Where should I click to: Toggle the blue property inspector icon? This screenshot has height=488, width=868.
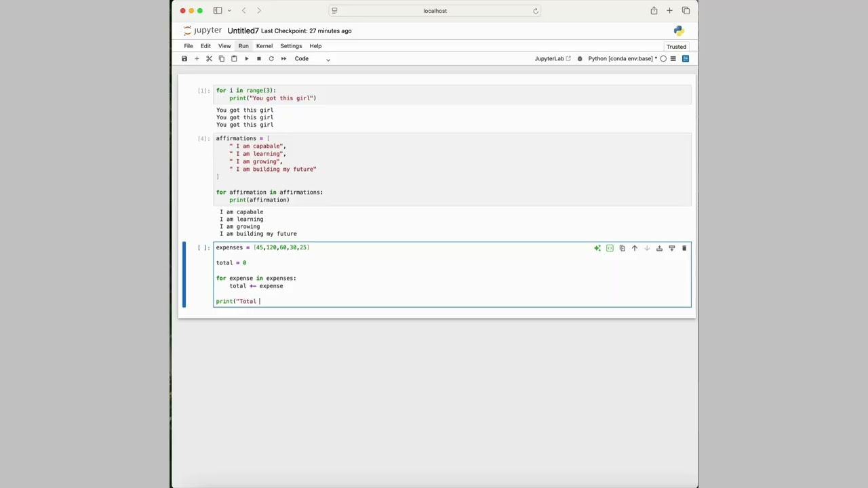(686, 59)
